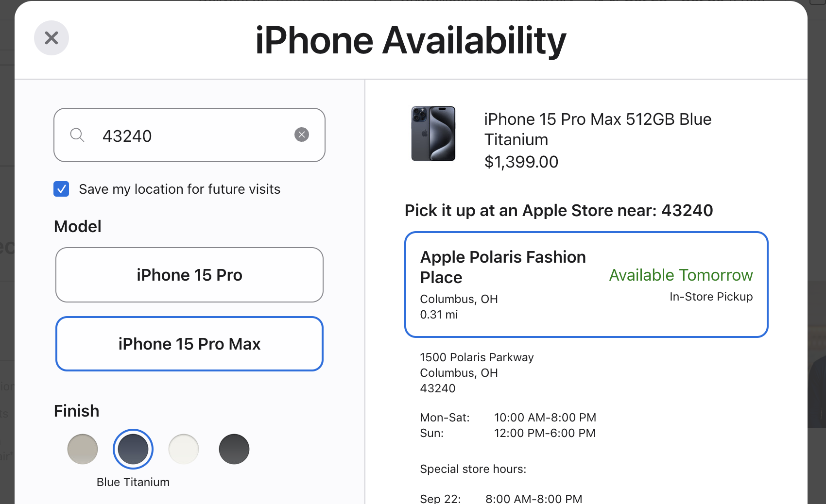The width and height of the screenshot is (826, 504).
Task: Choose the Natural Titanium finish swatch
Action: coord(83,449)
